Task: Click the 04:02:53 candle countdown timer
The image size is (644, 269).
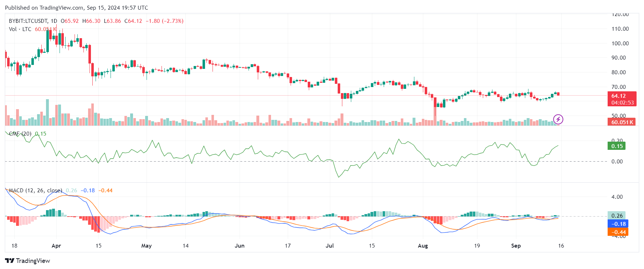Action: [622, 103]
